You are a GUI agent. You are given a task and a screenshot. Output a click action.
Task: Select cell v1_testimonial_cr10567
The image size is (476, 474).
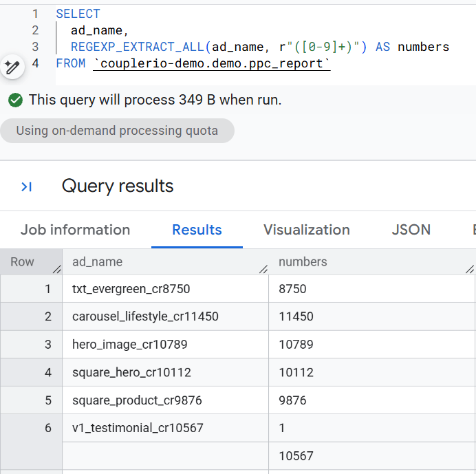(x=166, y=428)
